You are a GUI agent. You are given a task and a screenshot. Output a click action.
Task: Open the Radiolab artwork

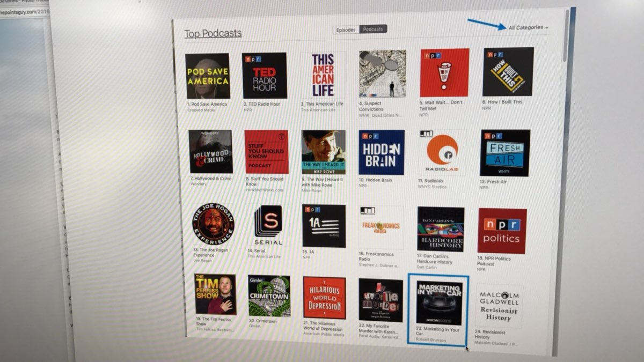(442, 153)
